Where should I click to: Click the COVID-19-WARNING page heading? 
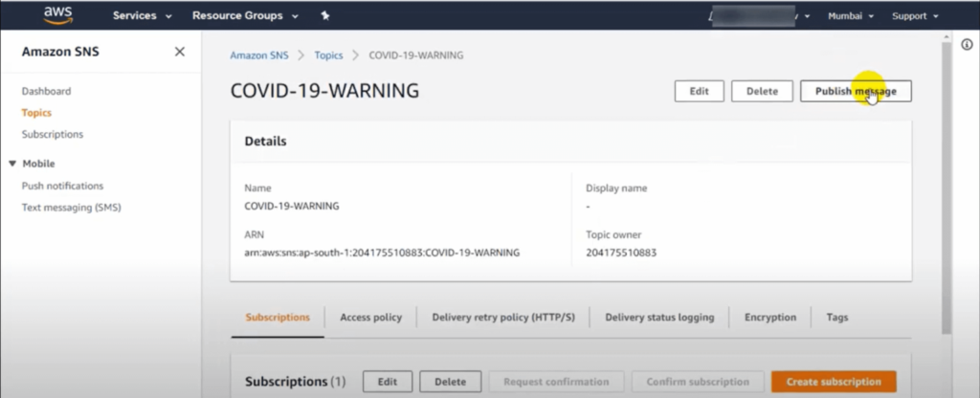324,91
